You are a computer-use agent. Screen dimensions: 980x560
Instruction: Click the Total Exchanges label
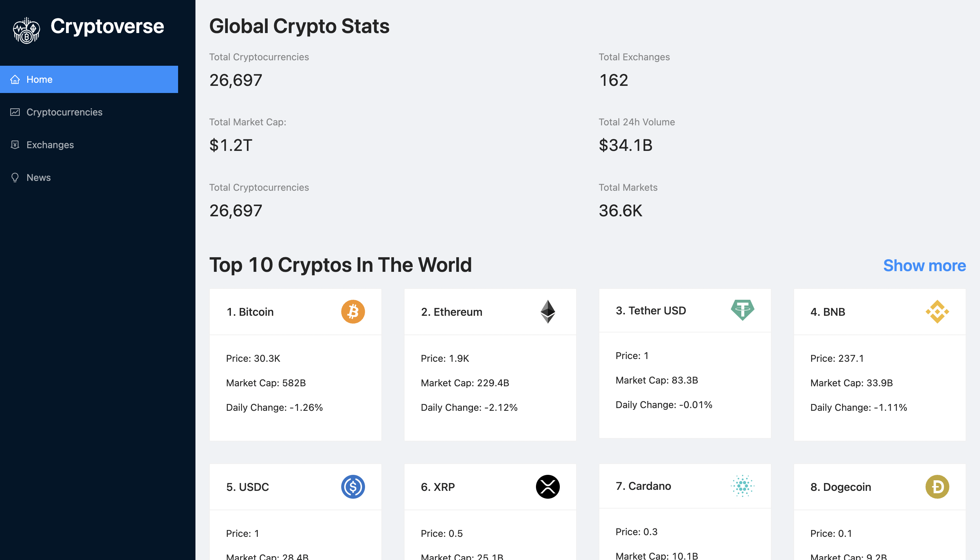634,57
